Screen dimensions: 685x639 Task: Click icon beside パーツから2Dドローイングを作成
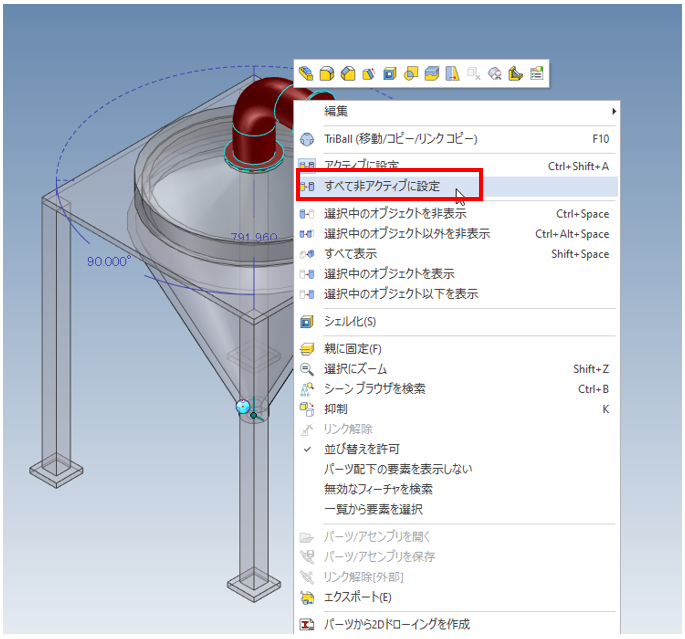pyautogui.click(x=307, y=625)
